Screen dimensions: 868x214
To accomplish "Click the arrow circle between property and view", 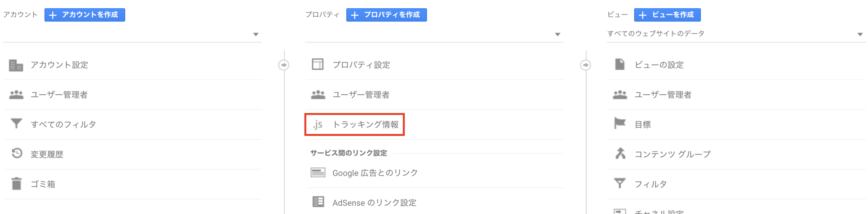I will point(585,65).
